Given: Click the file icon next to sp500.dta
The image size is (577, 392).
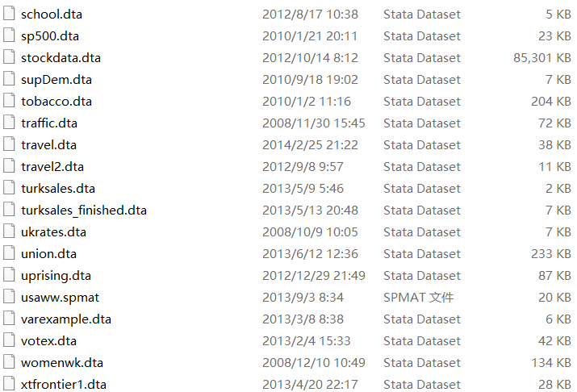Looking at the screenshot, I should [8, 35].
